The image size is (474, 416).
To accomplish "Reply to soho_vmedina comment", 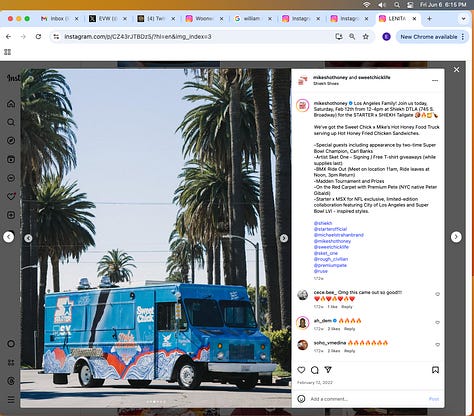I will (x=349, y=351).
